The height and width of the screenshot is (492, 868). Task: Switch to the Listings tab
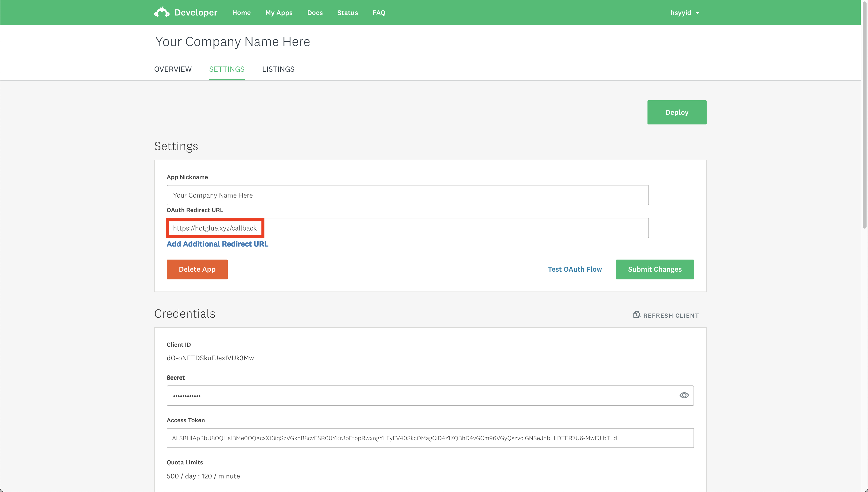tap(278, 69)
